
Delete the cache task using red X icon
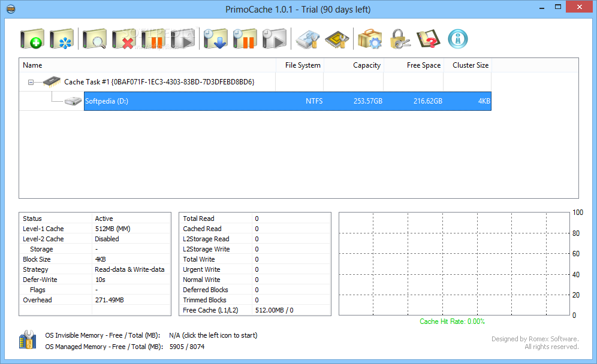click(123, 39)
